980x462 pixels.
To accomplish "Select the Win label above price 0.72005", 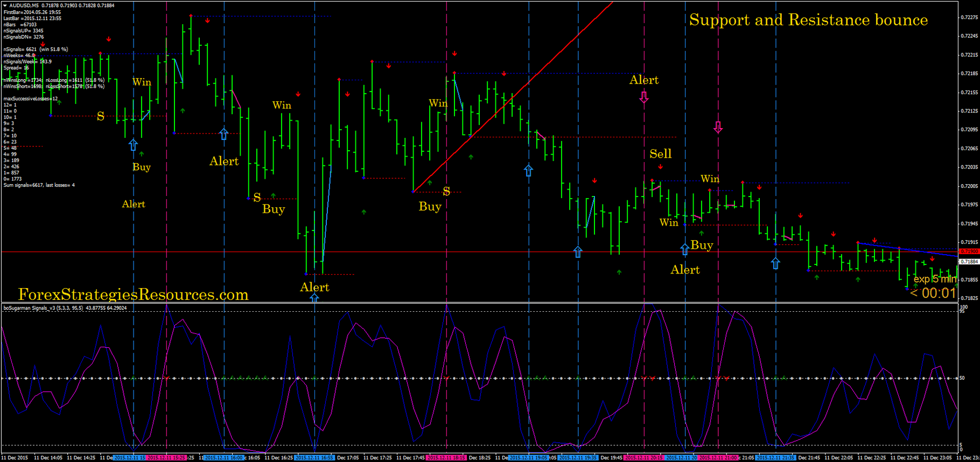I will pos(710,179).
